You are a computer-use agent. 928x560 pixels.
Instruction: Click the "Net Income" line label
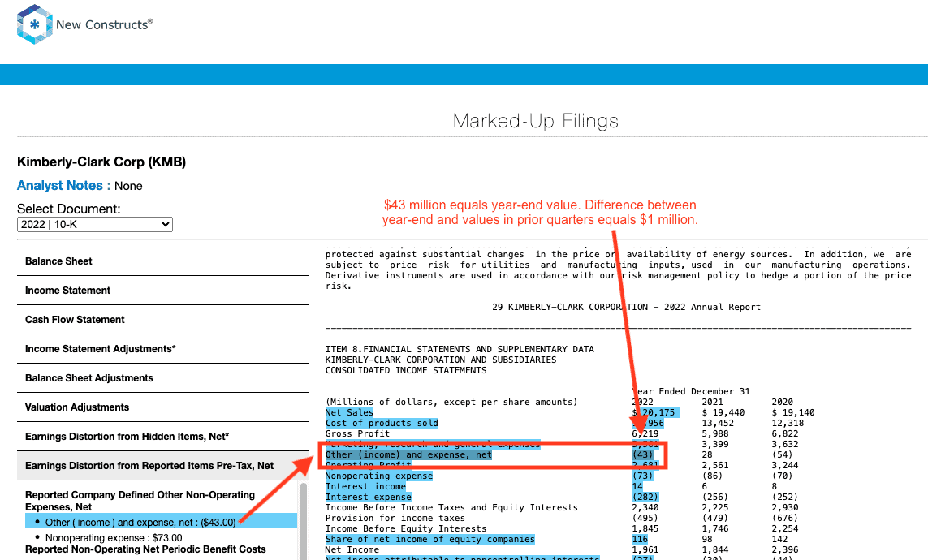coord(352,550)
